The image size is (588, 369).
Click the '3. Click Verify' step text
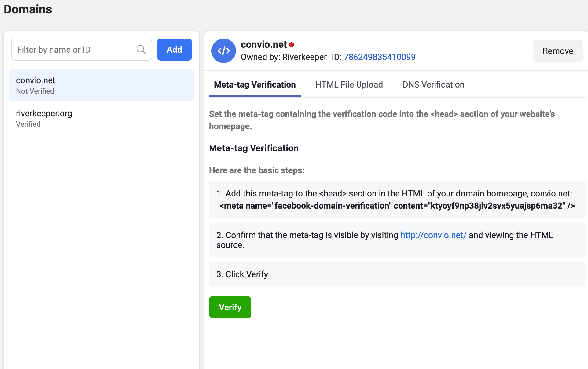[242, 274]
